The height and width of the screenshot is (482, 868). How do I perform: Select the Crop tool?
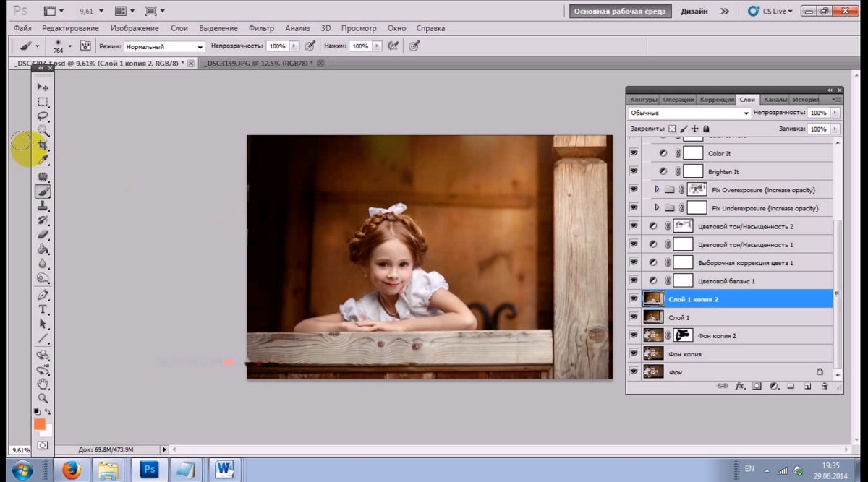(x=43, y=146)
